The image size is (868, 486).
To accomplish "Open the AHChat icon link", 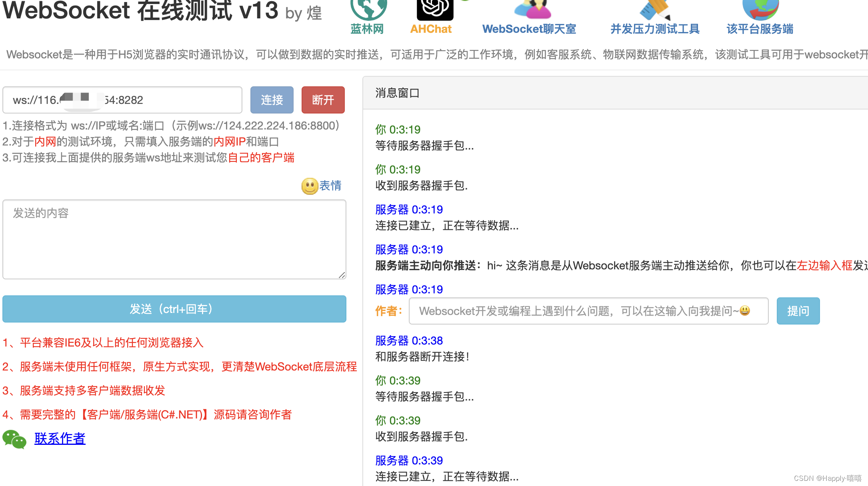I will pyautogui.click(x=435, y=10).
